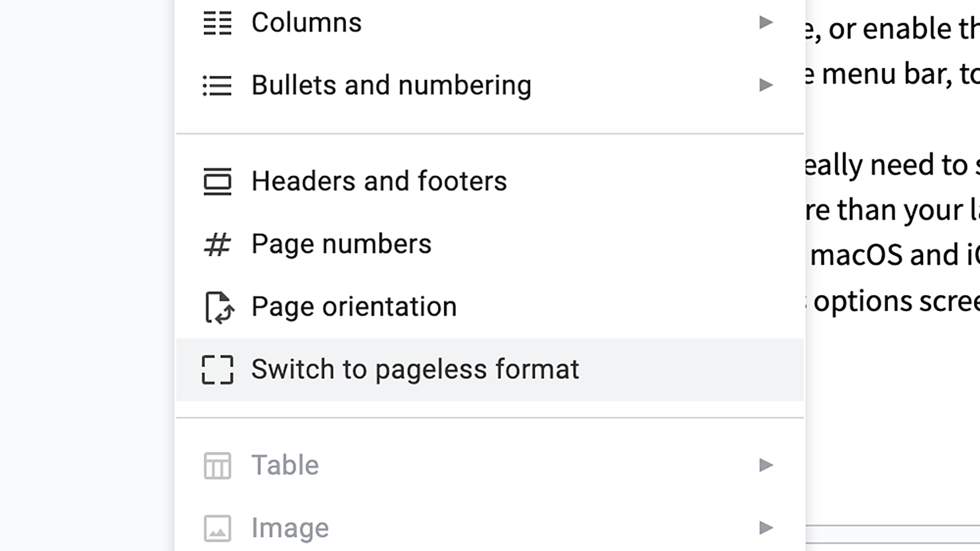
Task: Click the pageless format dashed-square icon
Action: coord(217,370)
